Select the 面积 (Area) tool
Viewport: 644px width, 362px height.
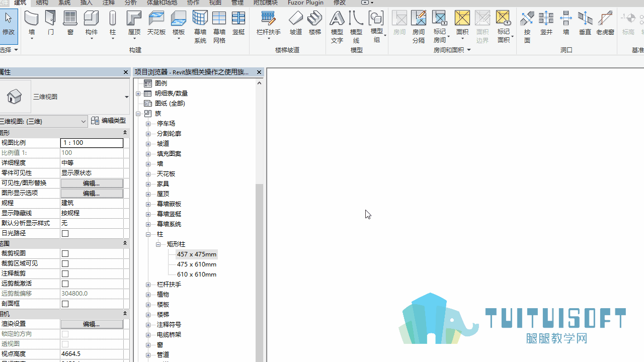coord(462,25)
